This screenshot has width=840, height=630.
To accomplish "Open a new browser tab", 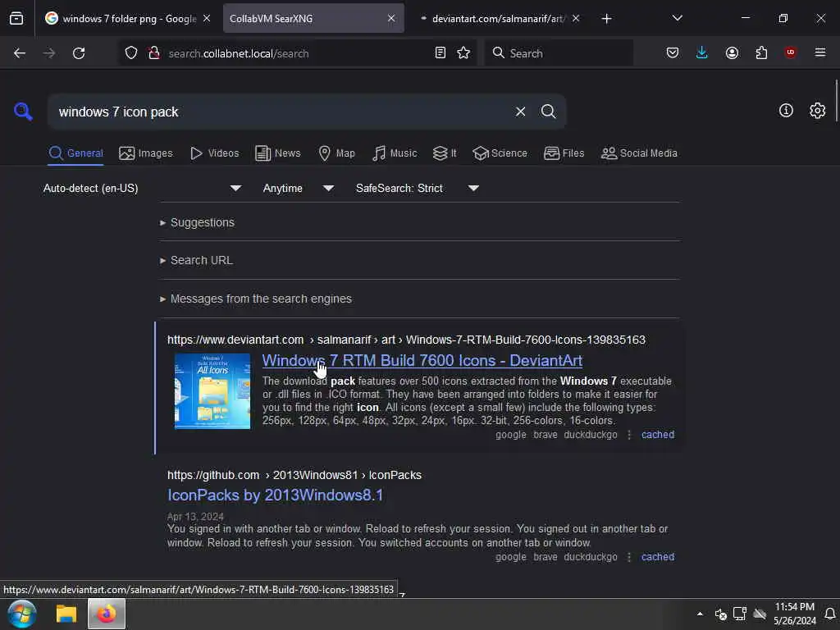I will 606,19.
